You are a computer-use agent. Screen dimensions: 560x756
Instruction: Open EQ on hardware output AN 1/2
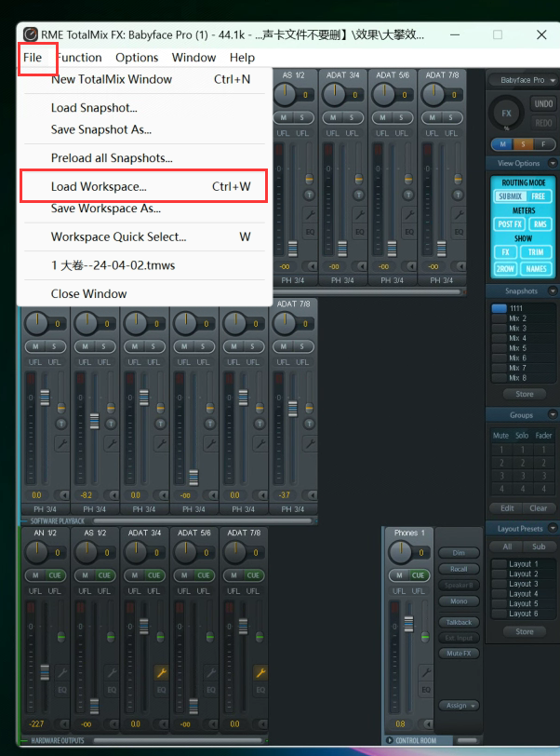pos(62,691)
